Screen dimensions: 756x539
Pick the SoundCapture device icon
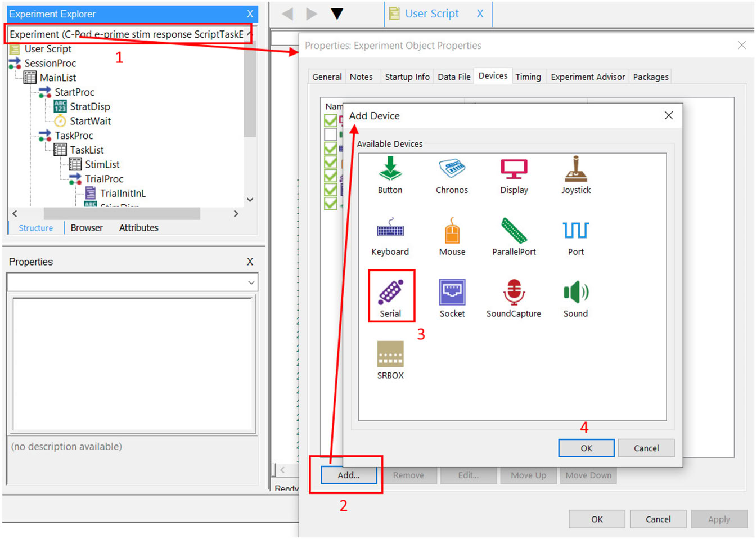click(x=514, y=293)
